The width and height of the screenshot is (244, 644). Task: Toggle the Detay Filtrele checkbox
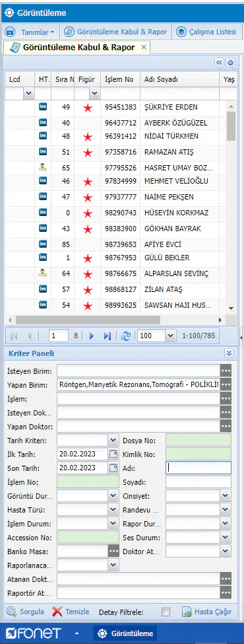[166, 612]
